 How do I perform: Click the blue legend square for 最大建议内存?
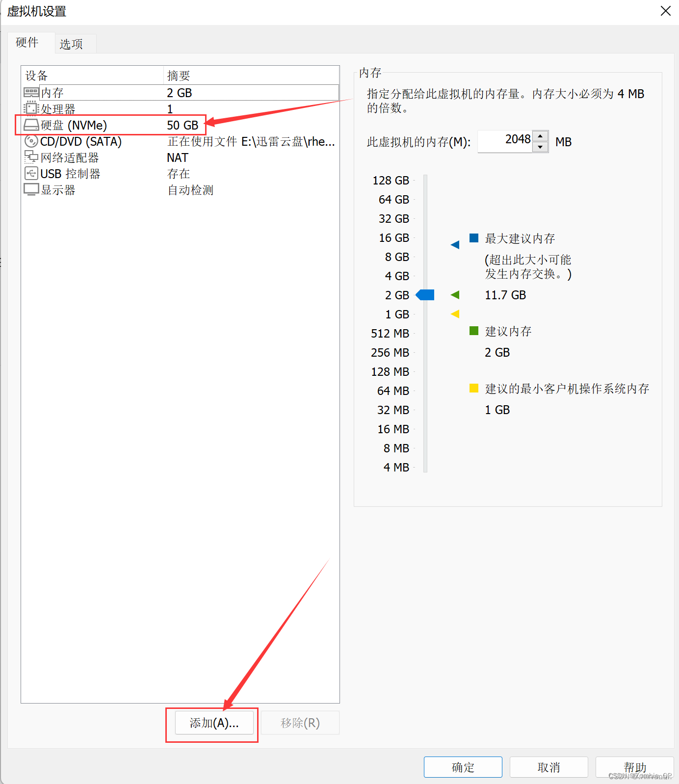coord(474,238)
